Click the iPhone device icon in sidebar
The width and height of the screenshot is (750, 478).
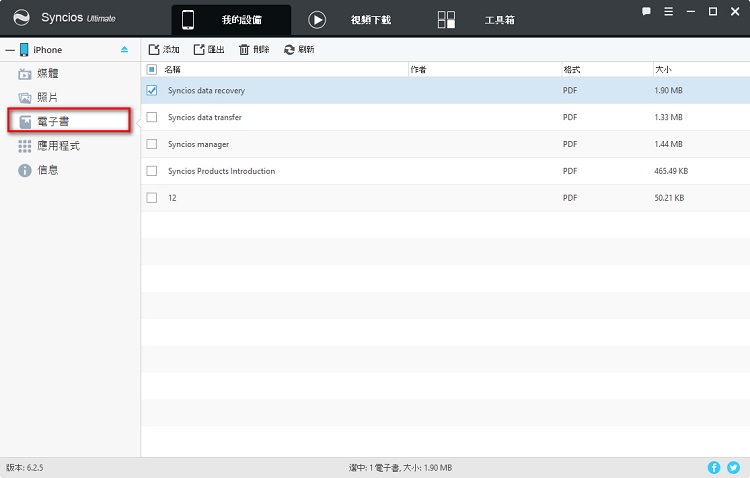[x=24, y=50]
